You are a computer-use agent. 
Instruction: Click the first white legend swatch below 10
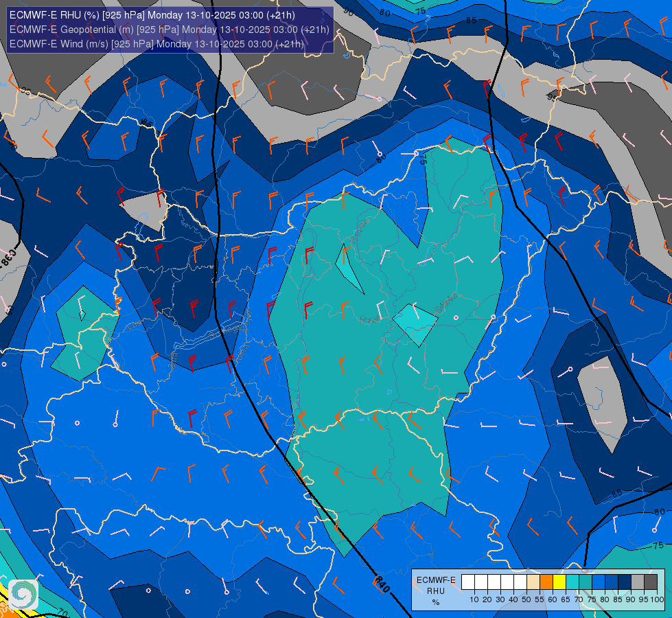click(468, 582)
